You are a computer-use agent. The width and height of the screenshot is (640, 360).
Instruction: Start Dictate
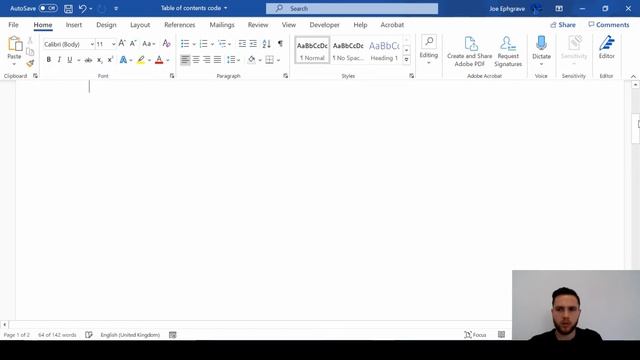coord(541,51)
